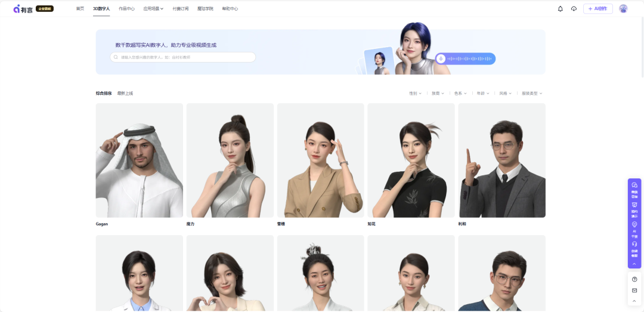Click the 知花 name label

click(x=371, y=224)
